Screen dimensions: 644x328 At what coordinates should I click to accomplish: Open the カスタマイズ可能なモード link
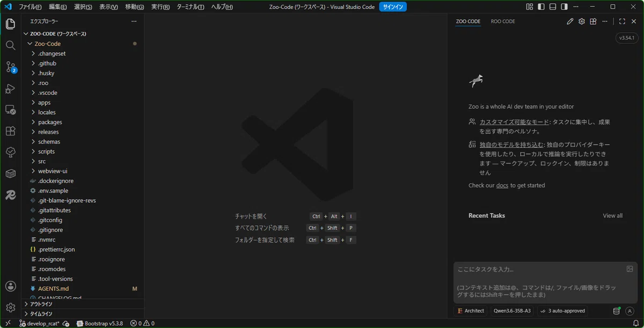[x=514, y=122]
